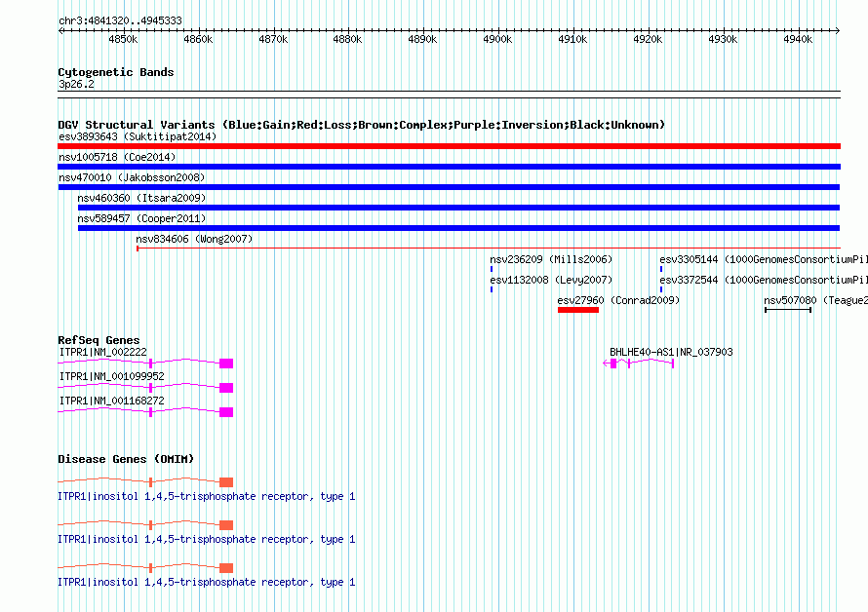
Task: Click the RefSeq Genes track title
Action: pos(99,340)
